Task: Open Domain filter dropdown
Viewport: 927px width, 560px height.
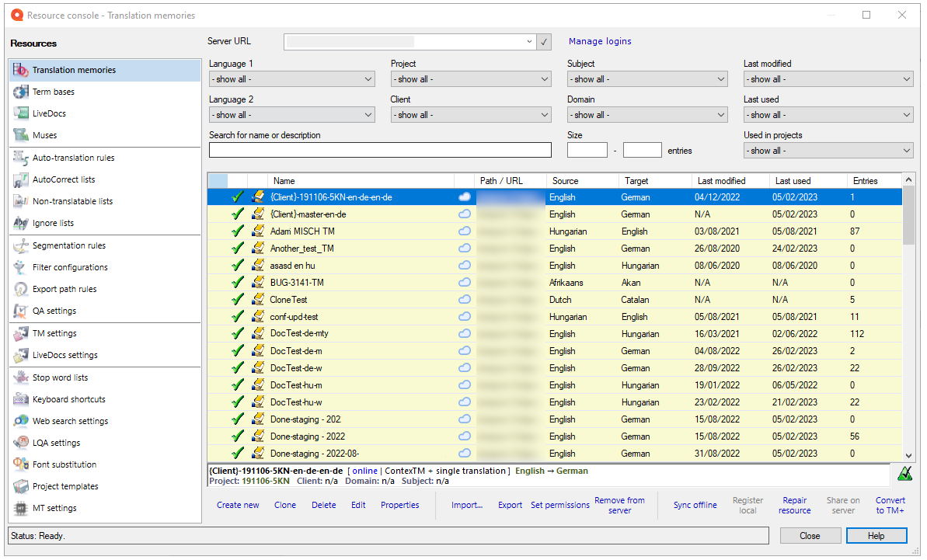Action: tap(647, 115)
